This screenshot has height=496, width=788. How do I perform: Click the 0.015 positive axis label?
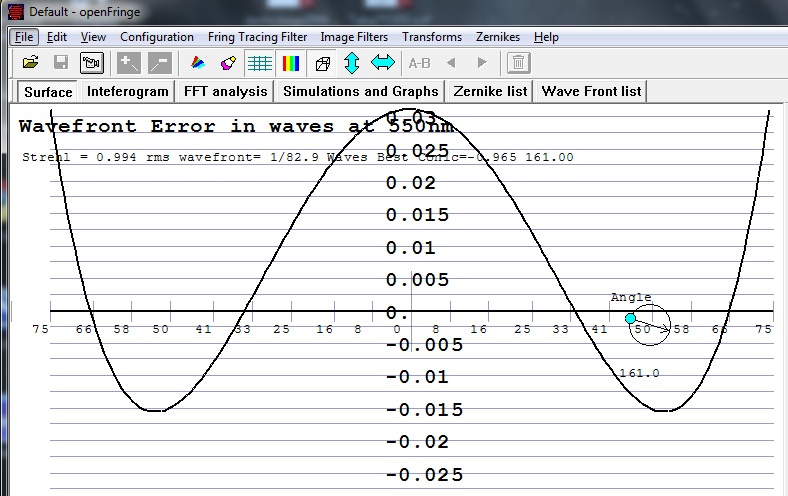[x=417, y=215]
